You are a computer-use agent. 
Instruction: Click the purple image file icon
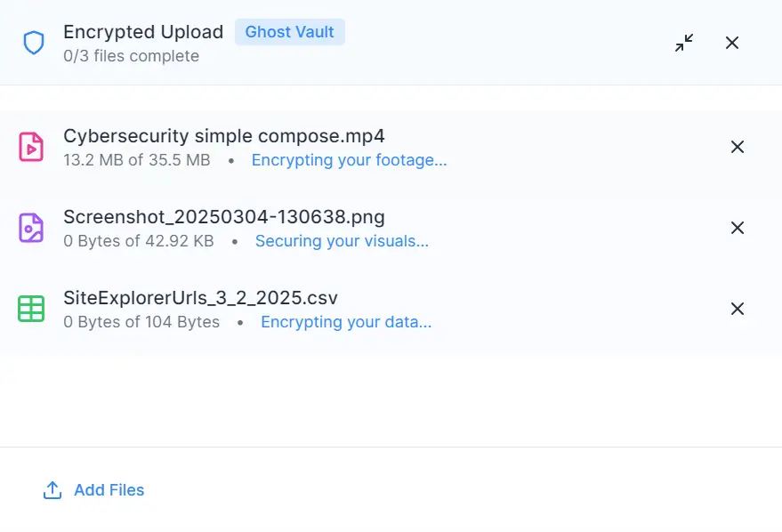tap(31, 228)
